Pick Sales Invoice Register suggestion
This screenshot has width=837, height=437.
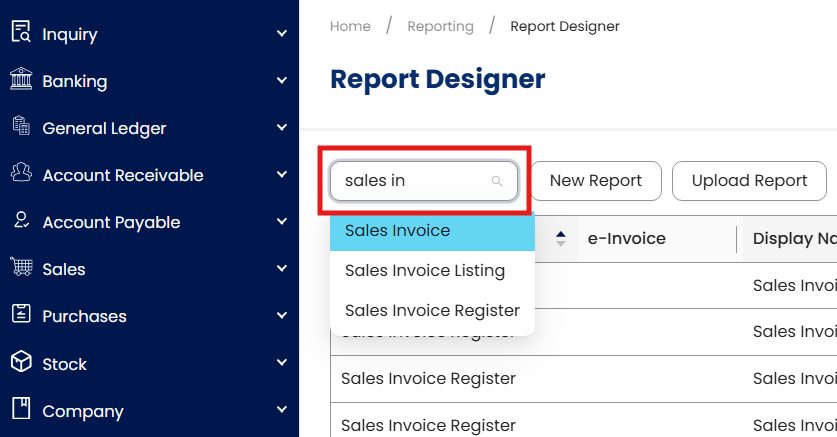(x=432, y=311)
